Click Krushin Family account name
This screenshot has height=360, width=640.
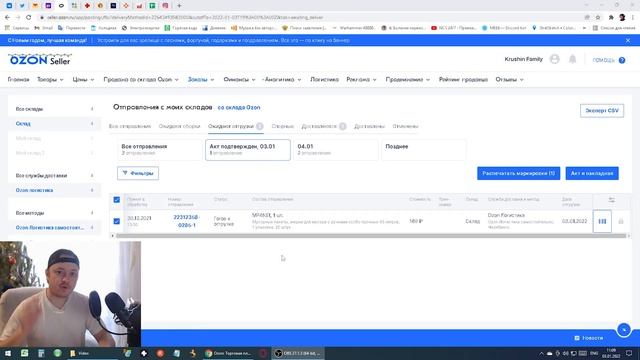[x=523, y=59]
